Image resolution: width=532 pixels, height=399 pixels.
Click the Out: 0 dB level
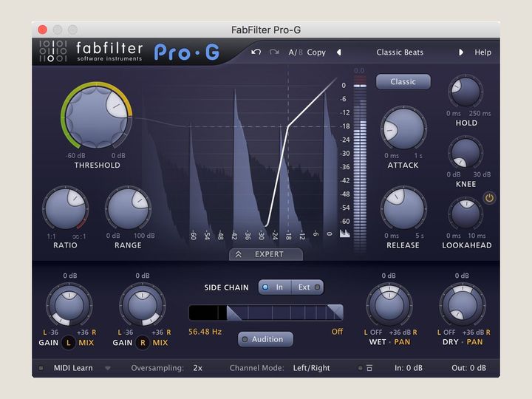coord(468,368)
